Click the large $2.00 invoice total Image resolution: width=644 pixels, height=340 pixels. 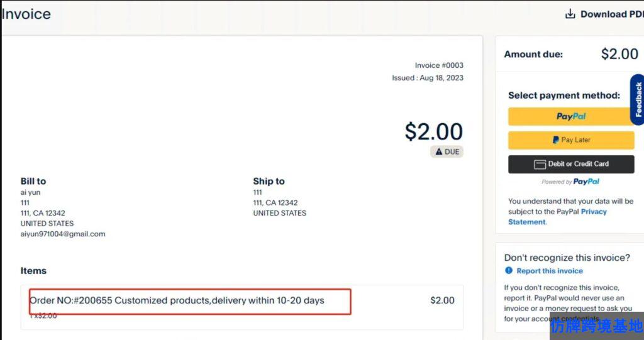(x=433, y=131)
